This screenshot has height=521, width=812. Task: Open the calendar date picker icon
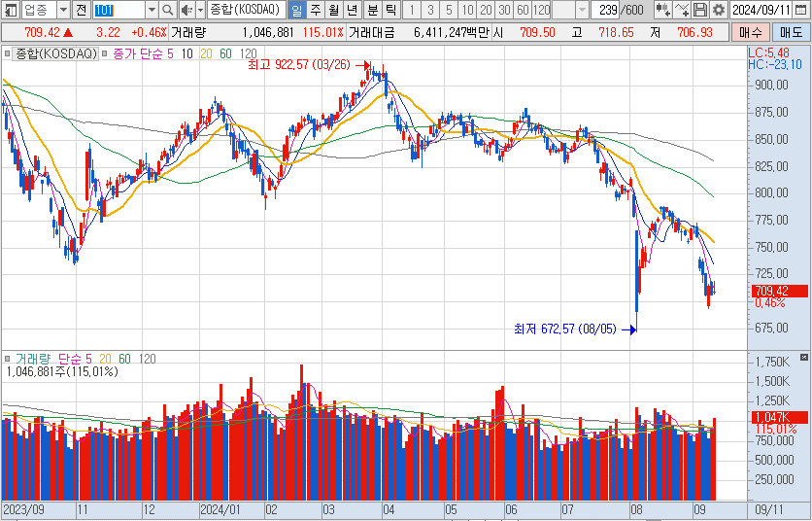point(800,10)
